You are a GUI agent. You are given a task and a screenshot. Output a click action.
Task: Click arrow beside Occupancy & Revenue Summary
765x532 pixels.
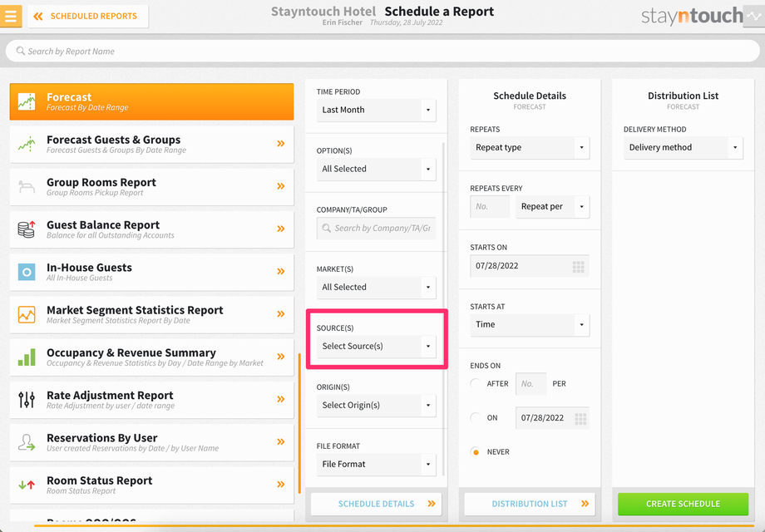pyautogui.click(x=281, y=357)
